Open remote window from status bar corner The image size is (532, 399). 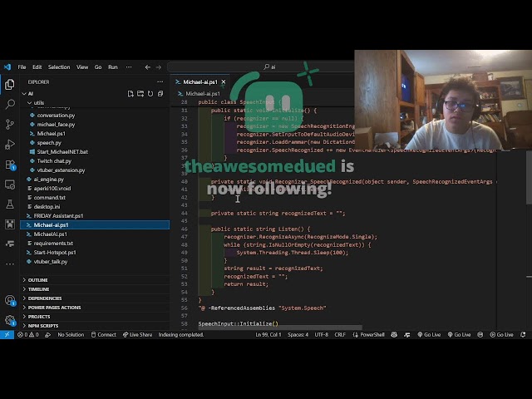click(7, 334)
